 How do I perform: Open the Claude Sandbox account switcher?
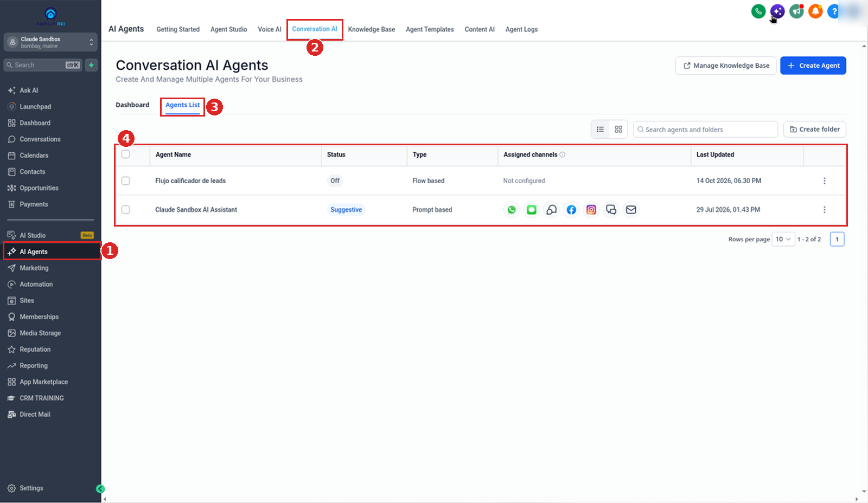[x=50, y=42]
